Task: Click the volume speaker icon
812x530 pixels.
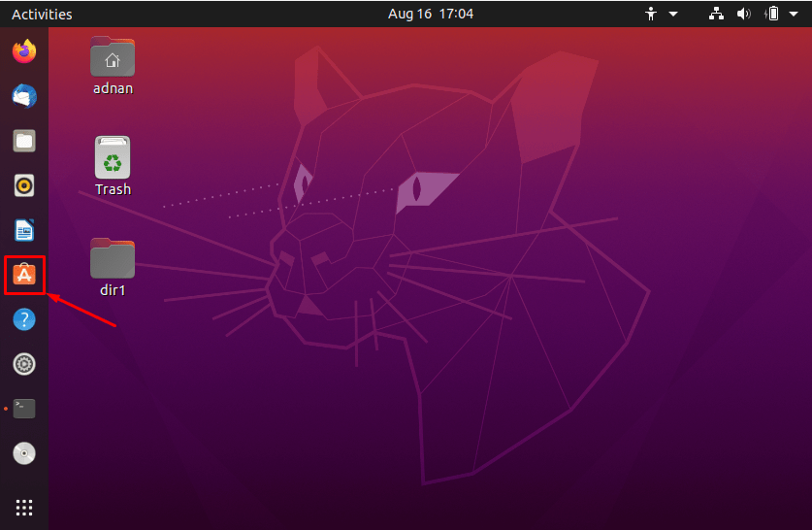Action: pos(744,14)
